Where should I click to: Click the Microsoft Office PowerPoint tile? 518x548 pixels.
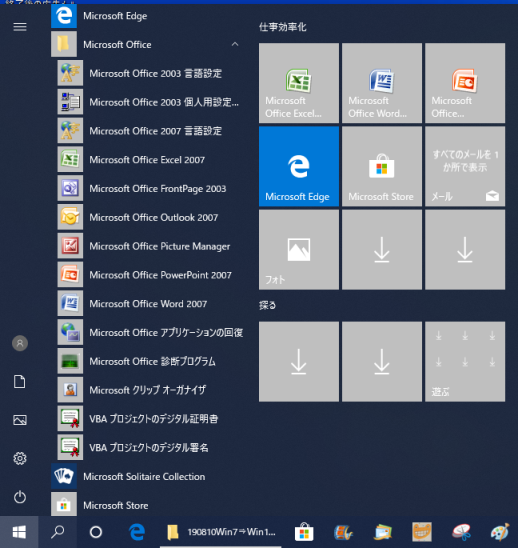(465, 83)
